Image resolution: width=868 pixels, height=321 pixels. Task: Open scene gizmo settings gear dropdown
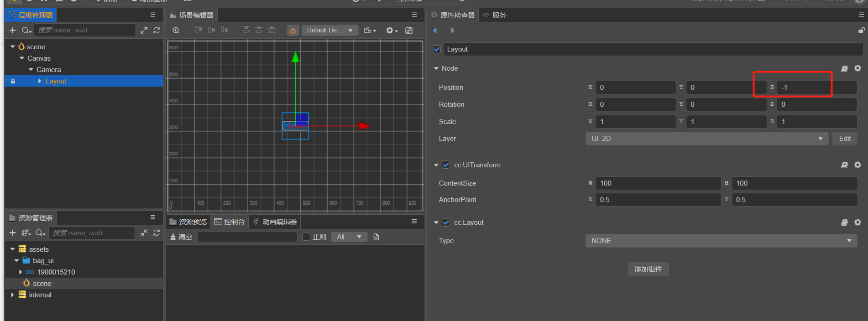point(392,31)
